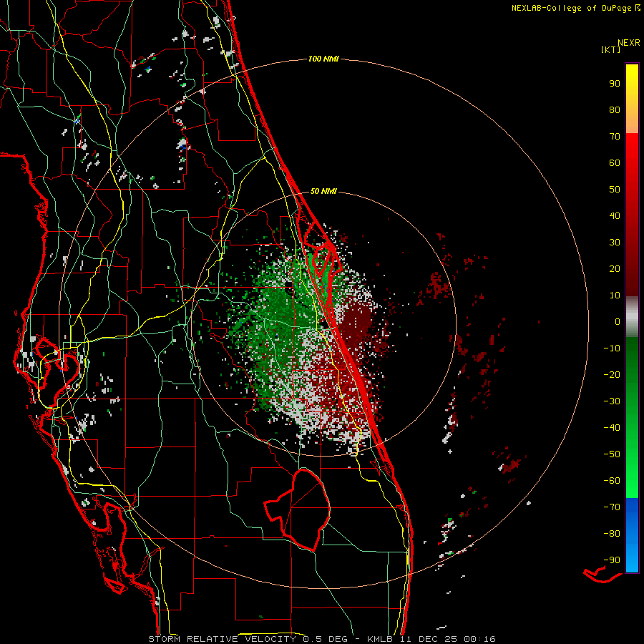
Task: Click the 10 scale value
Action: [615, 296]
